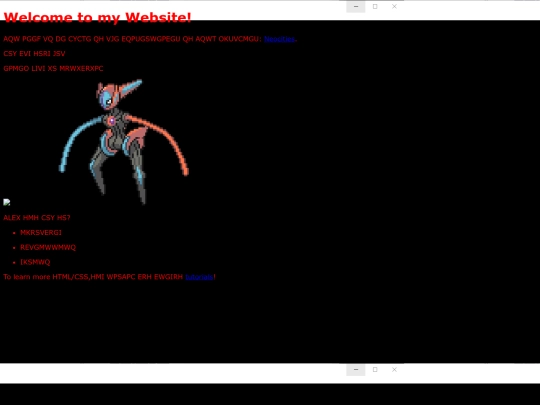Click list item 'IKSMWQ'
The image size is (540, 405).
[35, 262]
